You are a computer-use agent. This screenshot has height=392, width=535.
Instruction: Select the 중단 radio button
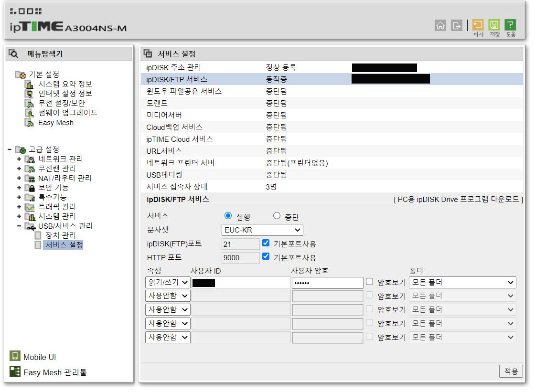pos(277,216)
